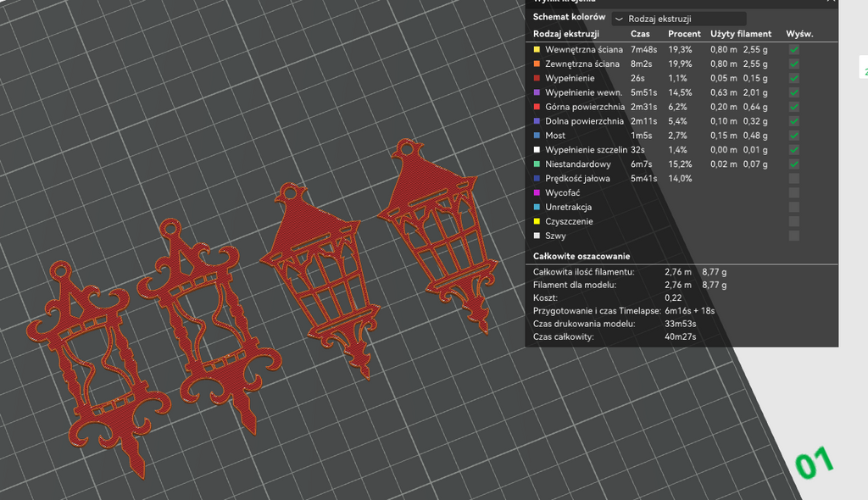This screenshot has width=868, height=500.
Task: Select the Górna powierzchnia row label
Action: pos(585,107)
